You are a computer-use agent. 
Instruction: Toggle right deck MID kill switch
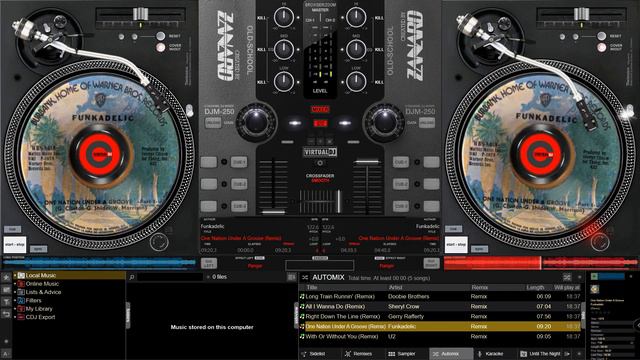(378, 49)
